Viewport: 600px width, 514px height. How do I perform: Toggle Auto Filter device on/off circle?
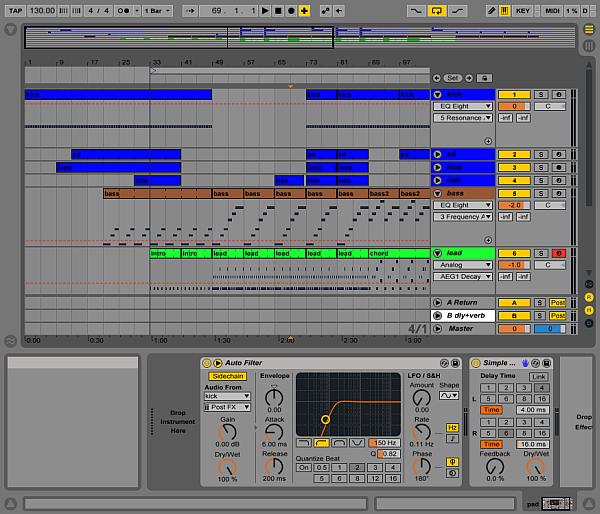207,363
